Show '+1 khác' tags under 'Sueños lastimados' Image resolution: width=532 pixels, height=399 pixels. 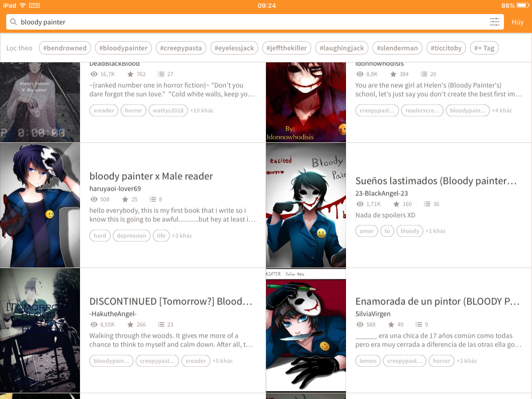click(436, 231)
